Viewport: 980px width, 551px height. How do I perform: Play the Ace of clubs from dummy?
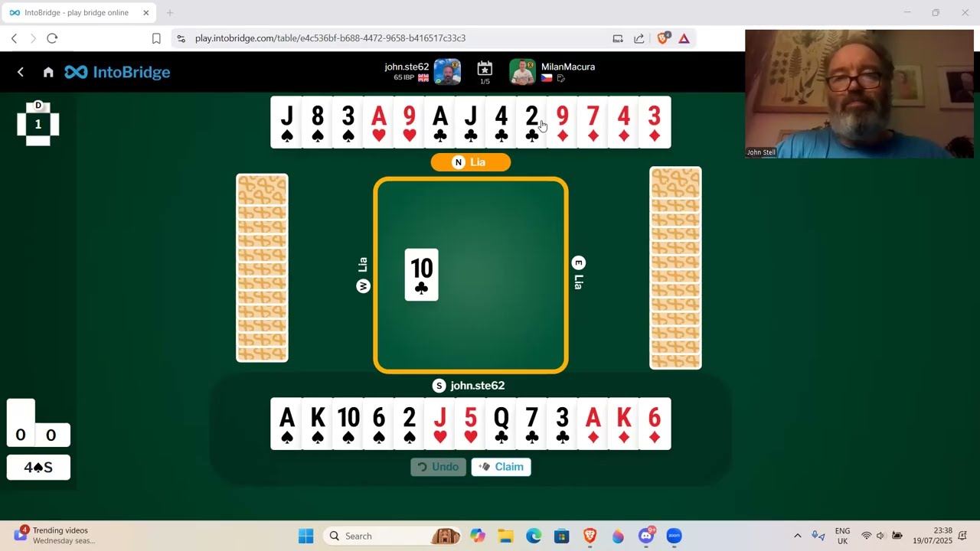click(x=439, y=122)
